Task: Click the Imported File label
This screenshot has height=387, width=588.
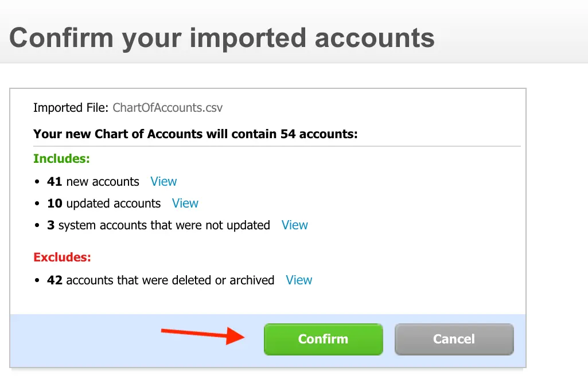Action: (70, 107)
